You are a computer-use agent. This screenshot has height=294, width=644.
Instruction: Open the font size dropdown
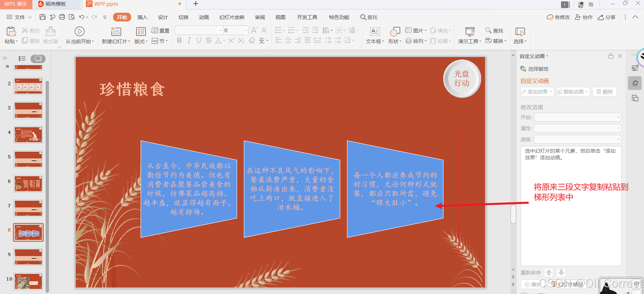(x=246, y=30)
